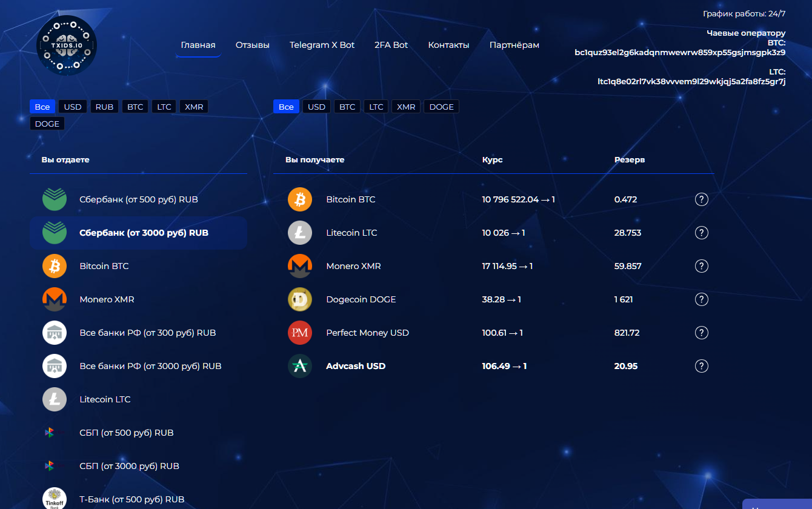
Task: Choose Т-Банк (от 500 руб) RUB label
Action: click(x=132, y=499)
